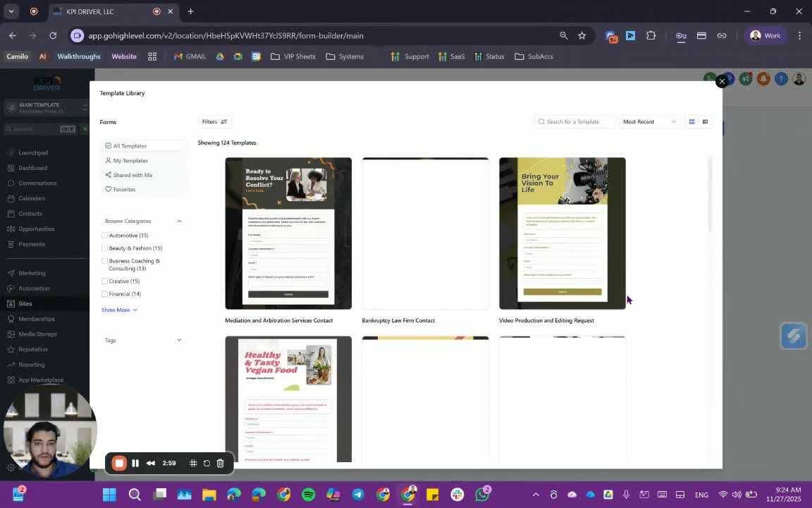Open Healthy & Tasty Vegan Food template

288,399
